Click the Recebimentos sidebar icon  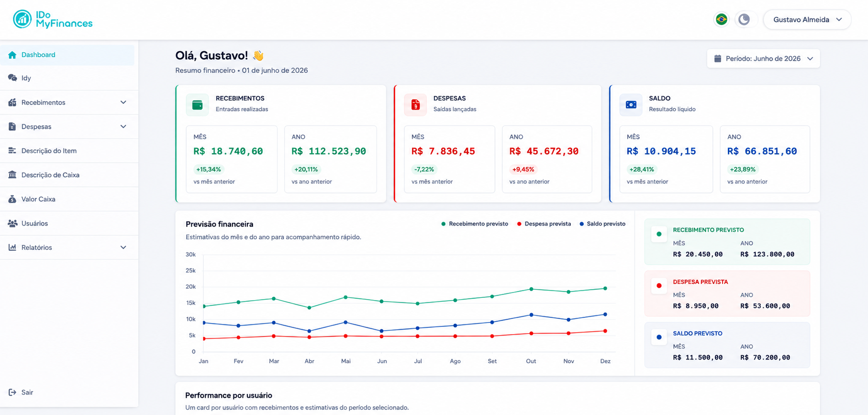coord(12,102)
